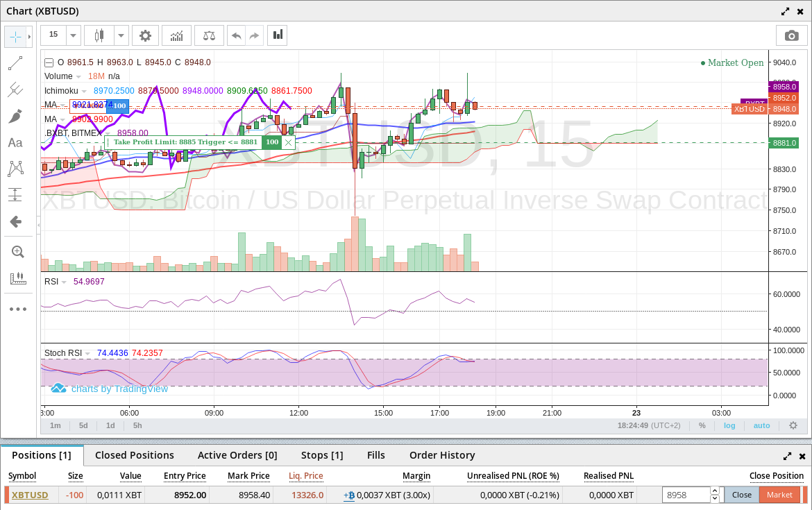This screenshot has width=812, height=510.
Task: Open the pitchfork drawing tool
Action: [x=15, y=90]
